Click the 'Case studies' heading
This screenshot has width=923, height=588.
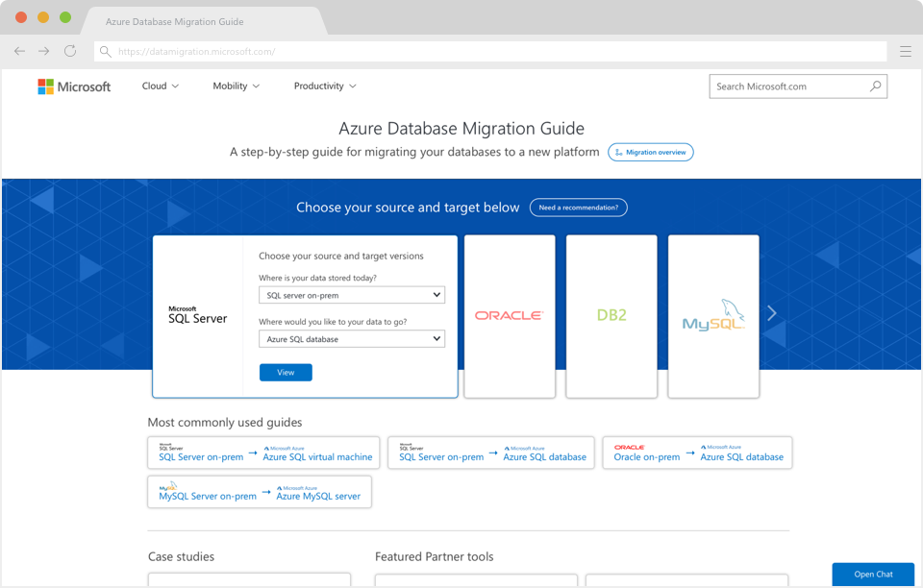pyautogui.click(x=182, y=556)
